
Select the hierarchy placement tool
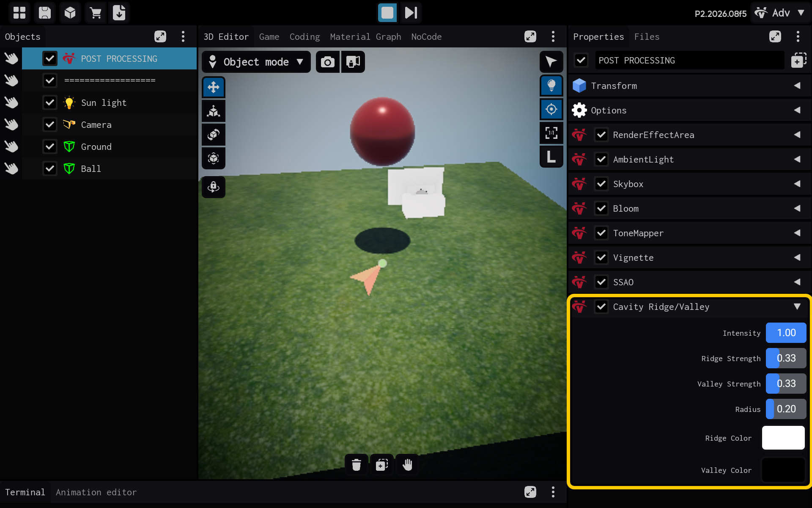click(214, 111)
